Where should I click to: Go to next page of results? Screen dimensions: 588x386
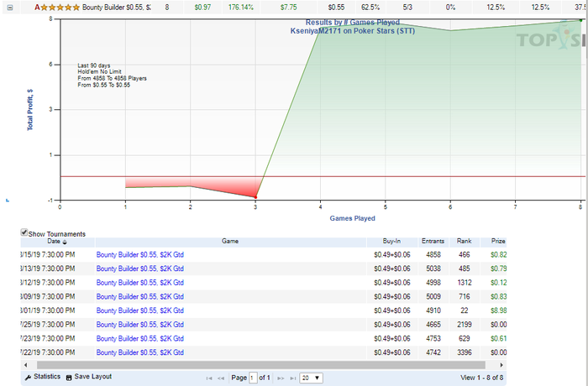281,378
